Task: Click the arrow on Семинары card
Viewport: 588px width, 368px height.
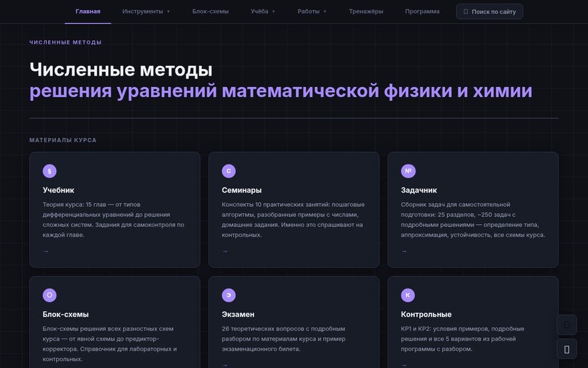Action: pyautogui.click(x=225, y=251)
